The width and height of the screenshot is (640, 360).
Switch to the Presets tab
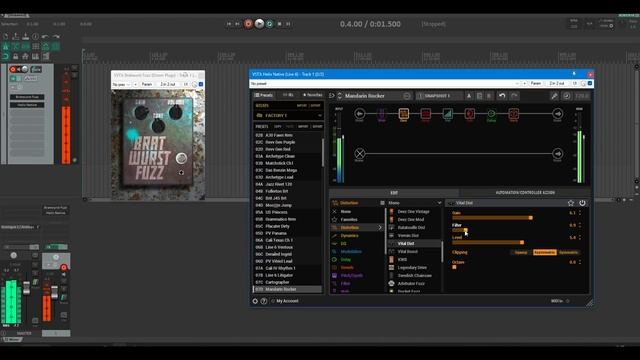264,95
